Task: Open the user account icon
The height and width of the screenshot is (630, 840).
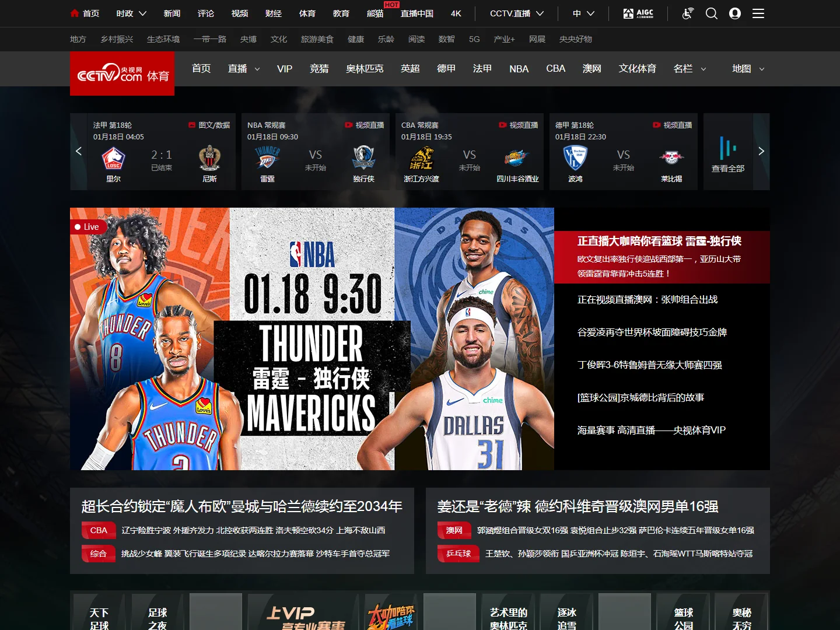Action: pos(735,13)
